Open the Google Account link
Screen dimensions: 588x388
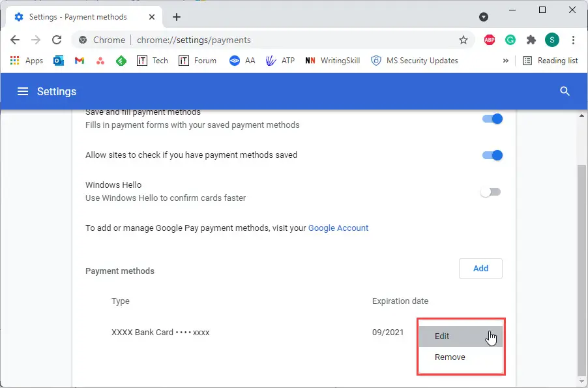(338, 228)
